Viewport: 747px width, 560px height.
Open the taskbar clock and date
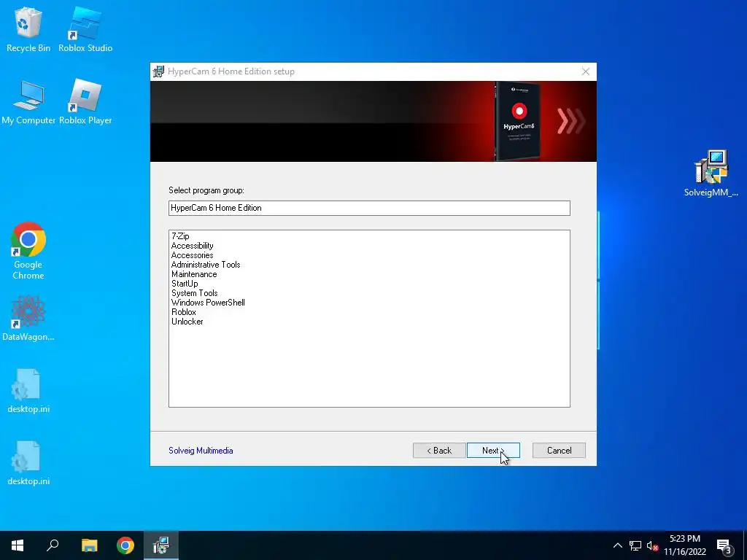(x=684, y=545)
